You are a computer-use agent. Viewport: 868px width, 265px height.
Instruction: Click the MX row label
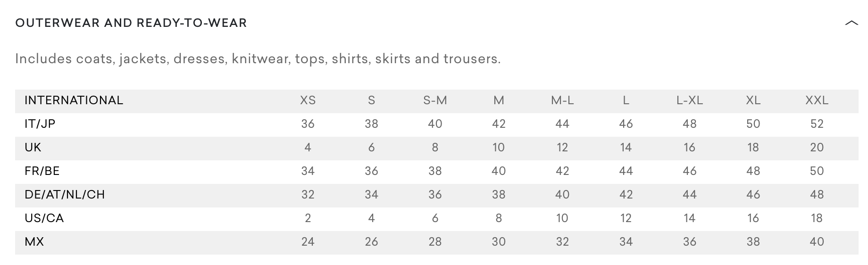coord(34,242)
